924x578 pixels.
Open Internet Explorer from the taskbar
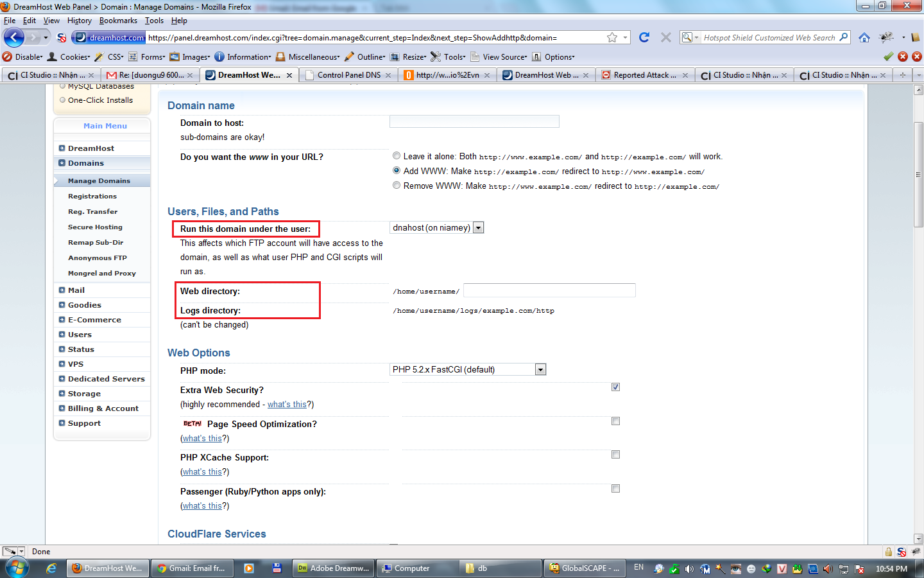pos(51,568)
